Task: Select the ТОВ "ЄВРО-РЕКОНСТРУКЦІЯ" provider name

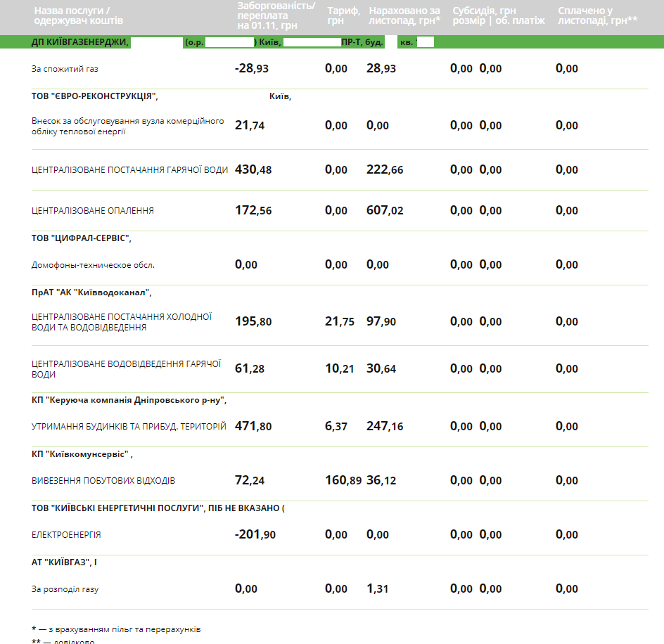Action: point(94,96)
